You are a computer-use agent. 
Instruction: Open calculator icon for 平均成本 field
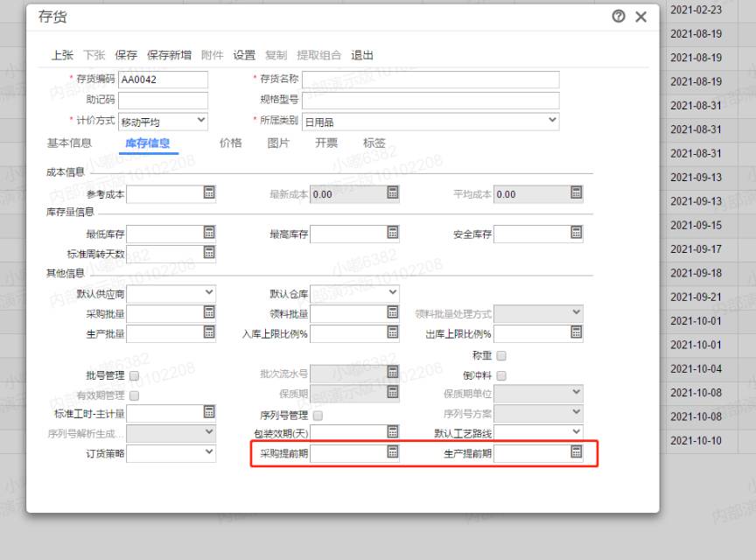[x=576, y=192]
